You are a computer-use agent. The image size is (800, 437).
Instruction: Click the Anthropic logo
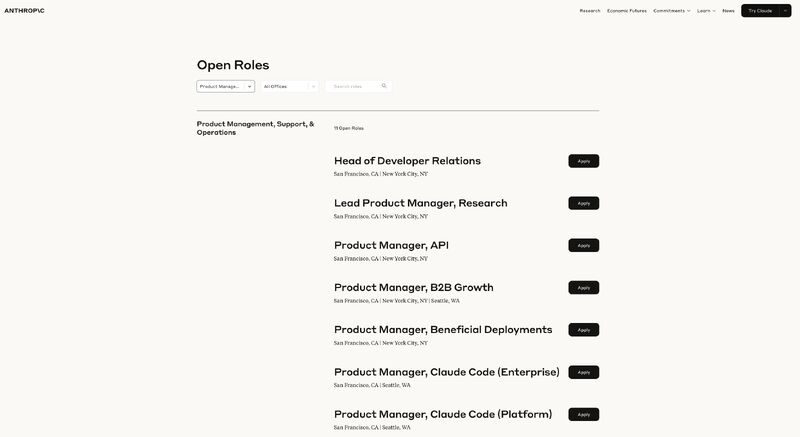pyautogui.click(x=24, y=11)
